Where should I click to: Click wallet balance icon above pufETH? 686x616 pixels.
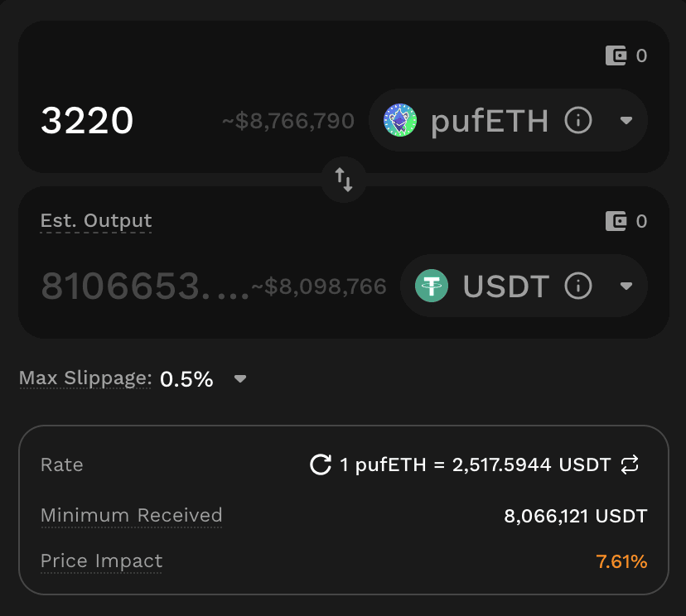pyautogui.click(x=616, y=56)
